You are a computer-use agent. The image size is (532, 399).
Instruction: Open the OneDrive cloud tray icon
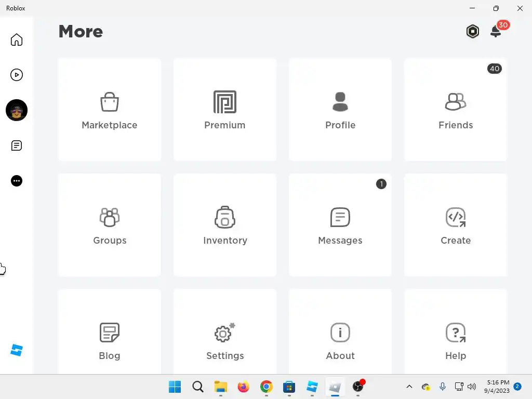coord(425,387)
